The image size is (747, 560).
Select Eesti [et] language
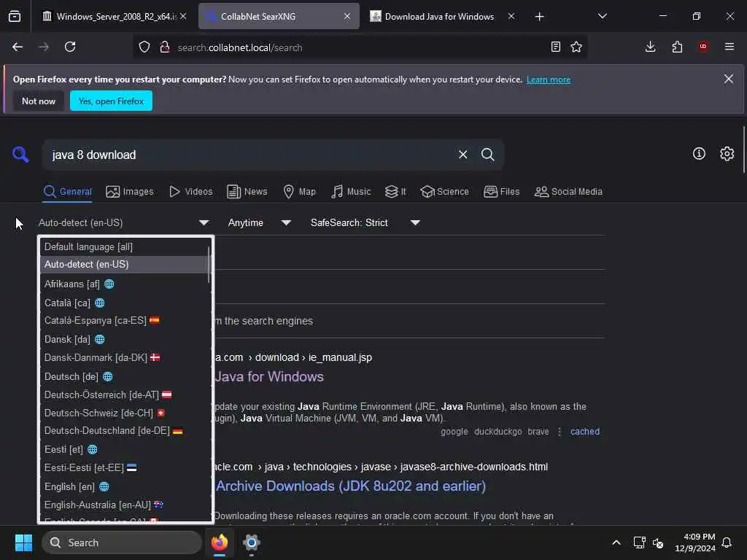coord(124,449)
